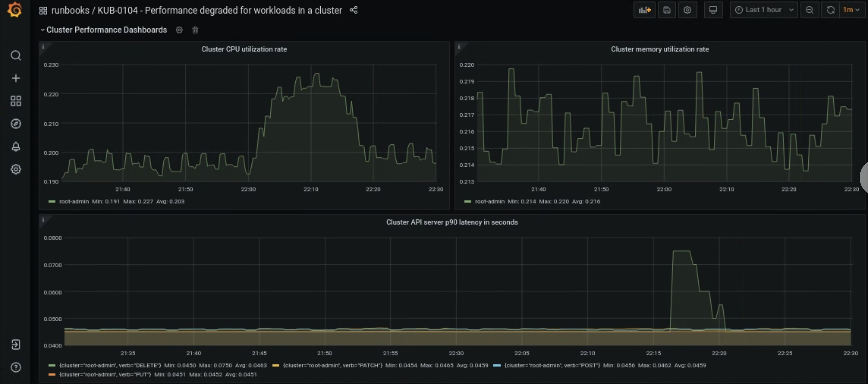Open the Cluster memory utilization rate panel menu
Image resolution: width=868 pixels, height=384 pixels.
point(659,49)
